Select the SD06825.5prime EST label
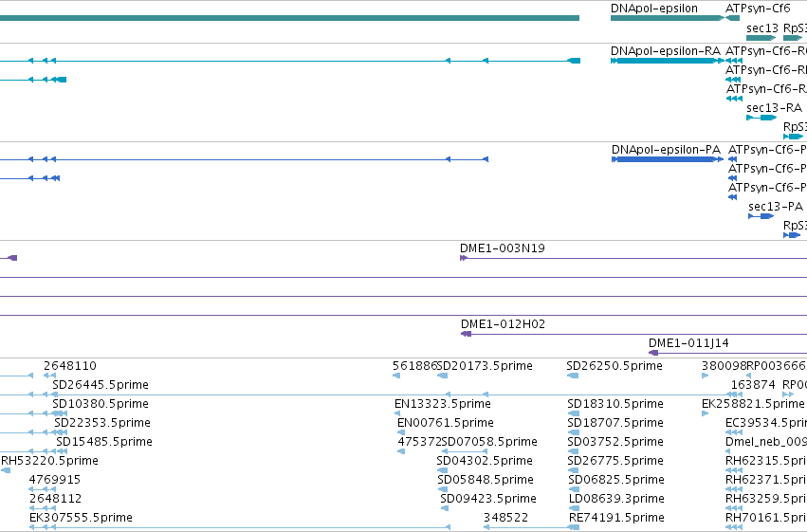The width and height of the screenshot is (807, 532). [616, 480]
